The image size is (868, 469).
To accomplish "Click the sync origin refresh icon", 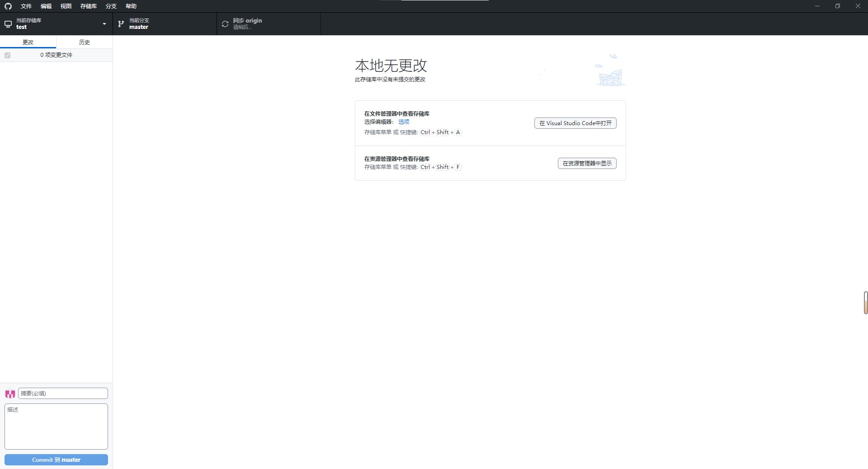I will click(x=225, y=24).
